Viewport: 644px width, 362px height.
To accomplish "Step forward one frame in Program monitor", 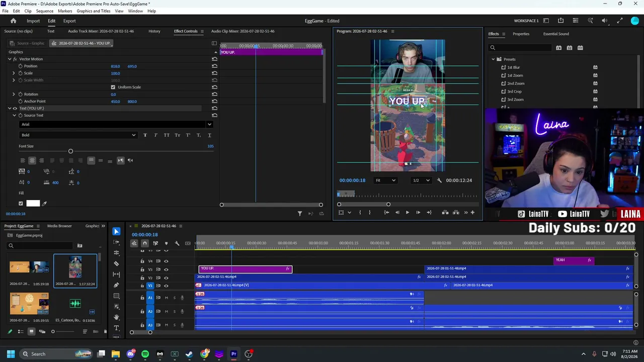I will 418,212.
